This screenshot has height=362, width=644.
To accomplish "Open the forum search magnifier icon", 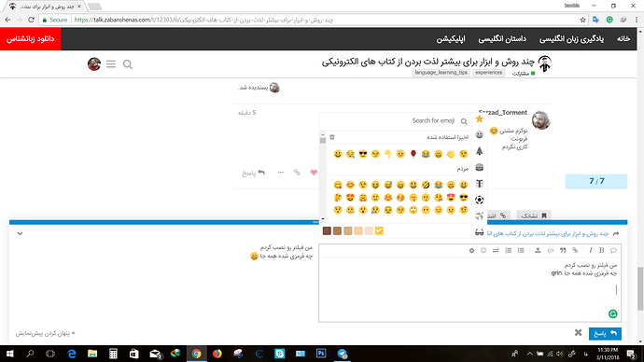I will [128, 64].
